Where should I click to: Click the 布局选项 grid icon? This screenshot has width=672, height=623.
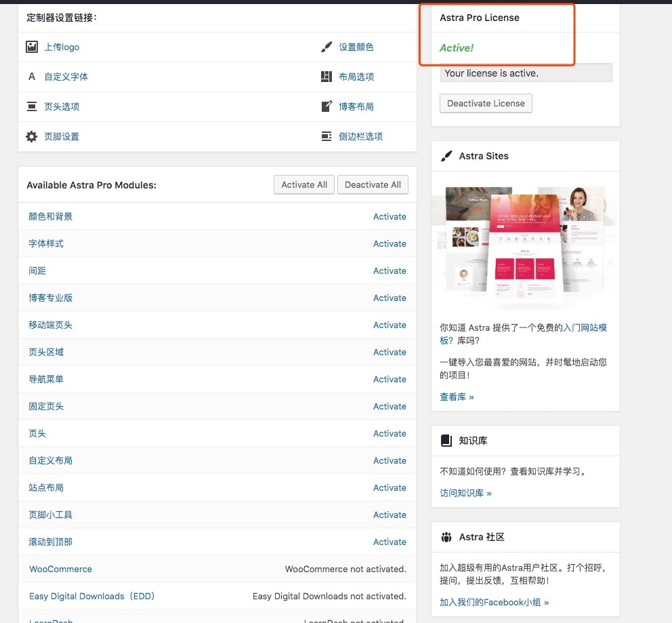(328, 77)
